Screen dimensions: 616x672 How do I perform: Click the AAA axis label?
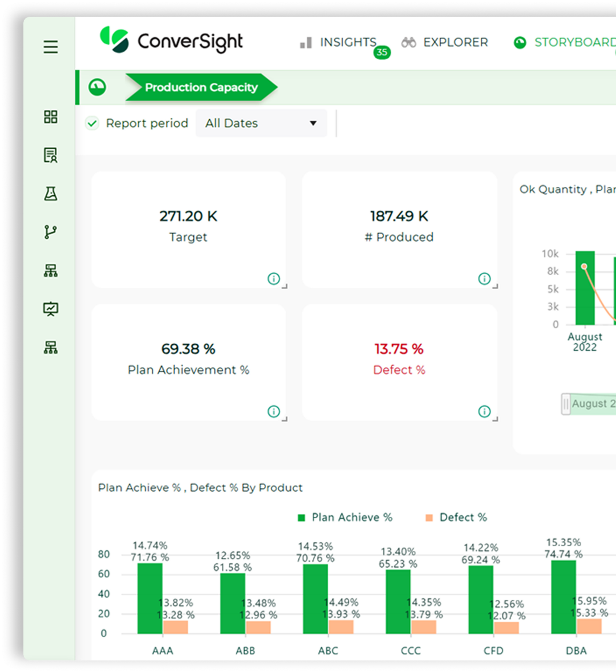163,651
